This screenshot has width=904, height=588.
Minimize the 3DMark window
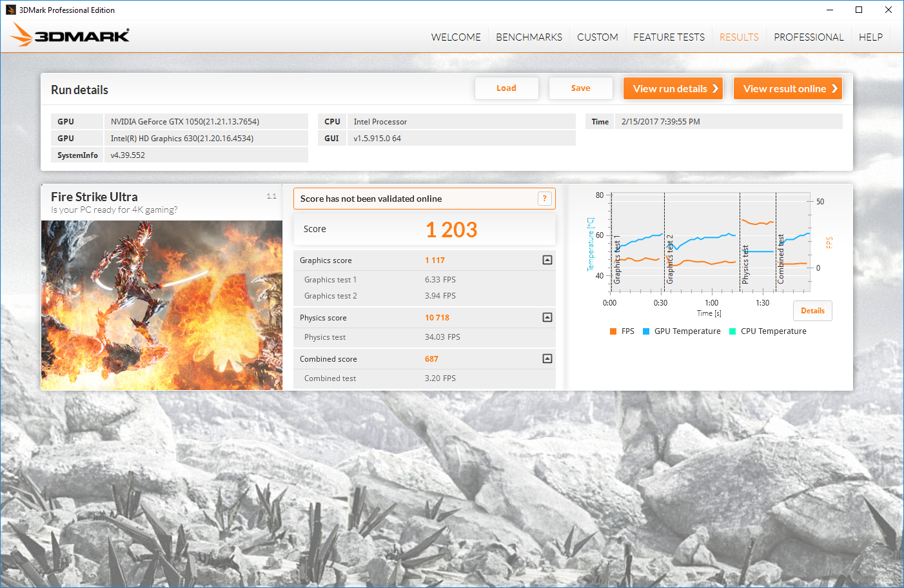point(830,10)
